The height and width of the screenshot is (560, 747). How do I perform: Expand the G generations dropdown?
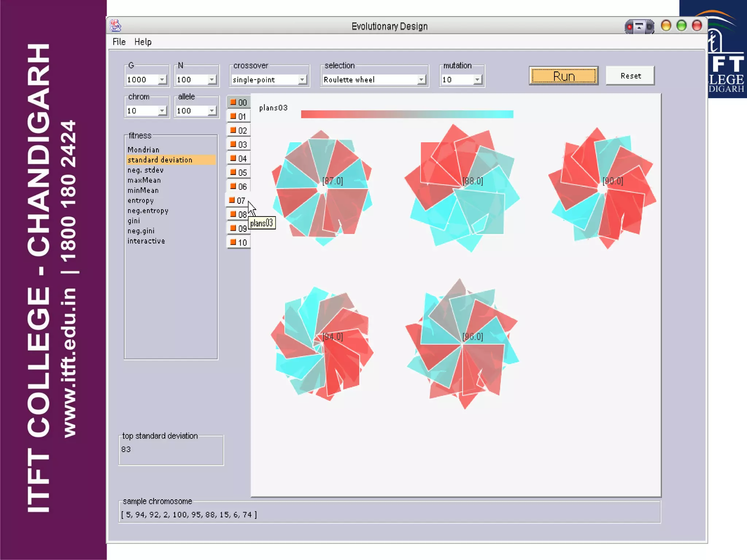tap(162, 79)
